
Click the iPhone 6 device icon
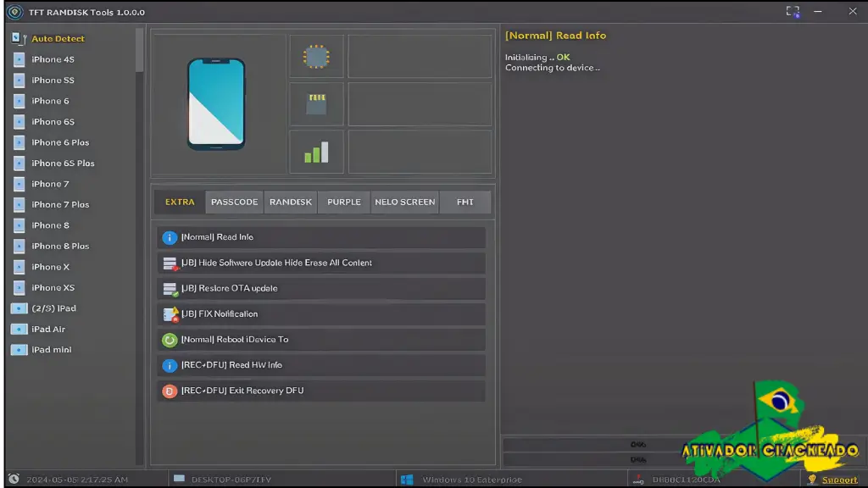coord(19,102)
